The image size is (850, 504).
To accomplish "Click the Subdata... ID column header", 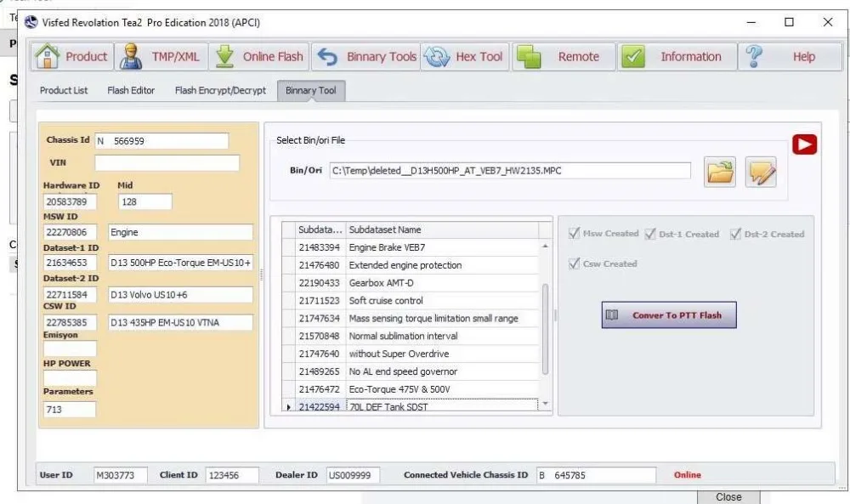I will coord(320,229).
